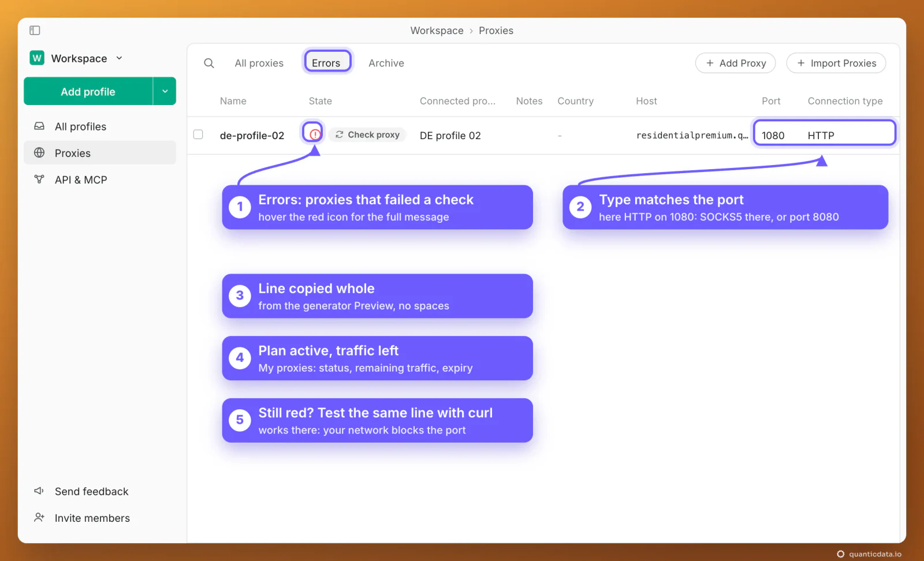Click the State column header
This screenshot has height=561, width=924.
(x=320, y=101)
